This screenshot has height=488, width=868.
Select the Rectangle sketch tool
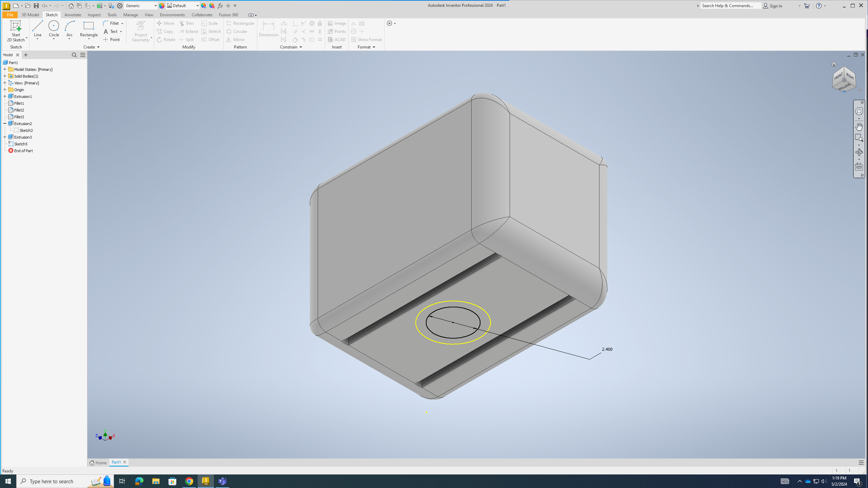pos(89,29)
